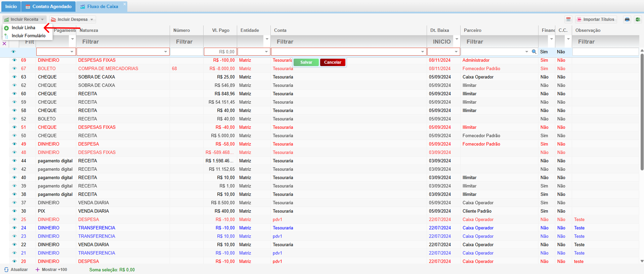The width and height of the screenshot is (644, 274).
Task: Toggle the eye icon for row 67
Action: click(14, 68)
